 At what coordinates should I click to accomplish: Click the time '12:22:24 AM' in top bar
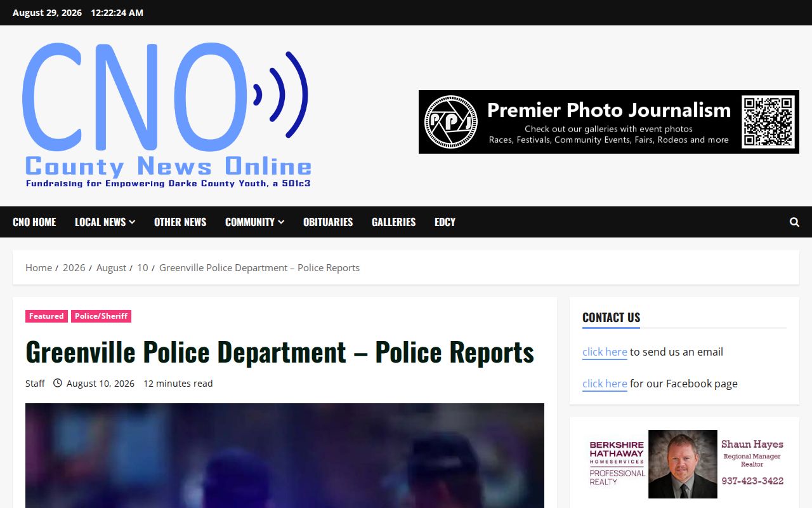[117, 13]
